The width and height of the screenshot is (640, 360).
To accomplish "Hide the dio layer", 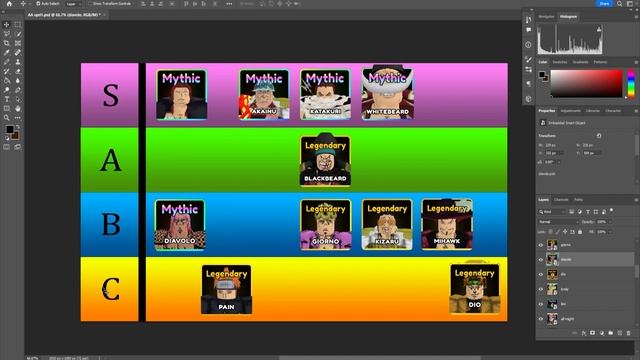I will tap(541, 274).
